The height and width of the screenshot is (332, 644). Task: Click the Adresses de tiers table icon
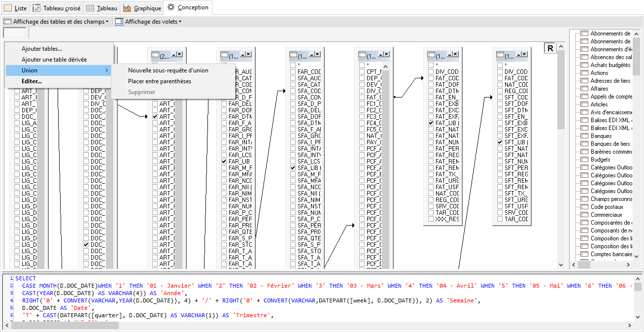584,81
